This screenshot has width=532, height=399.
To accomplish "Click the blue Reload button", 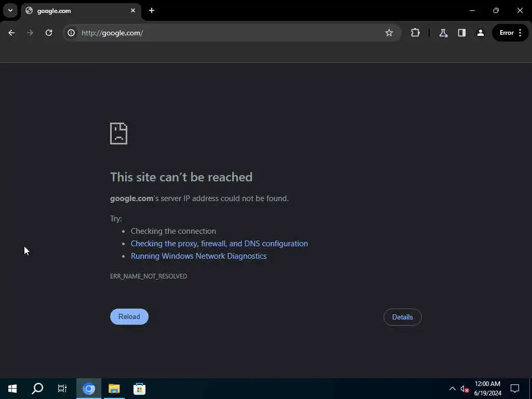I will tap(129, 316).
